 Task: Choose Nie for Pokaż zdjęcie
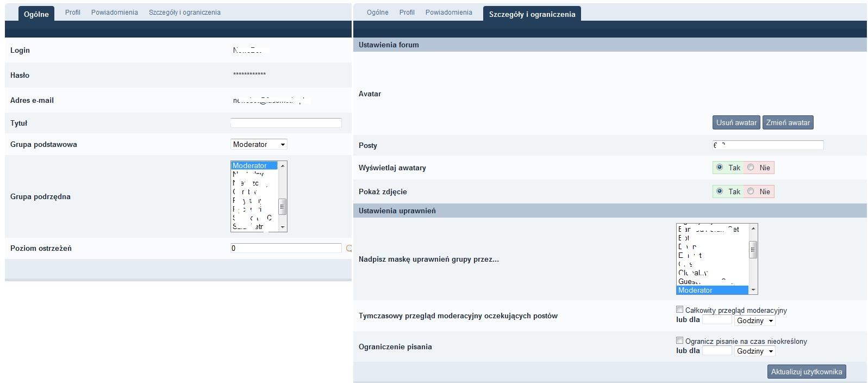(x=751, y=191)
